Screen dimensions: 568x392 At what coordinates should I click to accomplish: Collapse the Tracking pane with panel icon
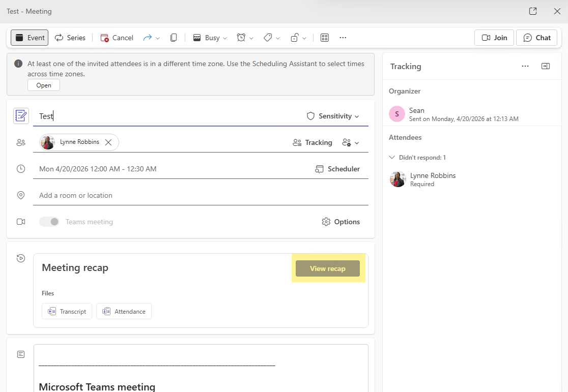pos(545,66)
